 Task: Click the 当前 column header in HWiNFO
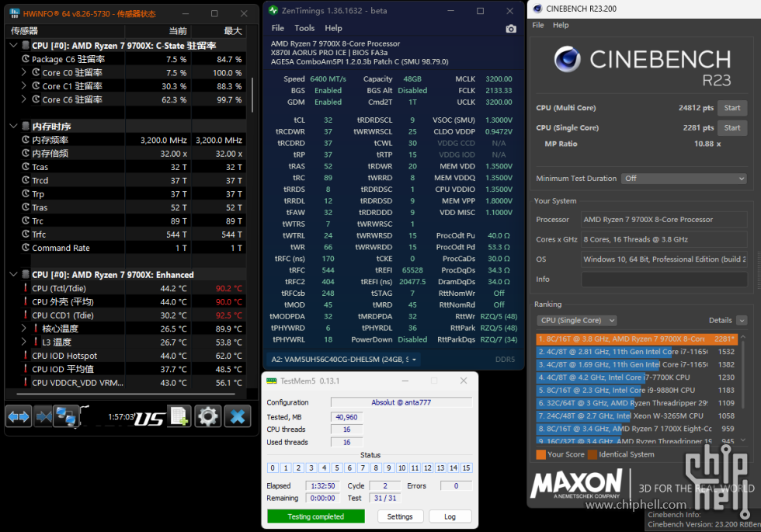pyautogui.click(x=158, y=31)
